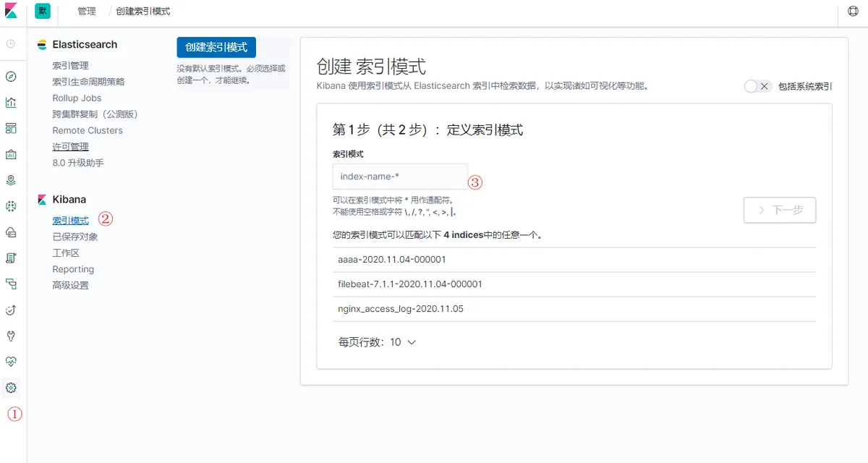
Task: Open Infrastructure icon in sidebar
Action: click(x=11, y=232)
